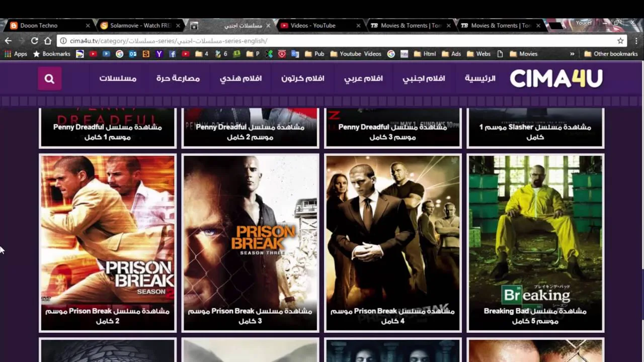The height and width of the screenshot is (362, 644).
Task: Click the CIMA4U site logo
Action: [x=556, y=78]
